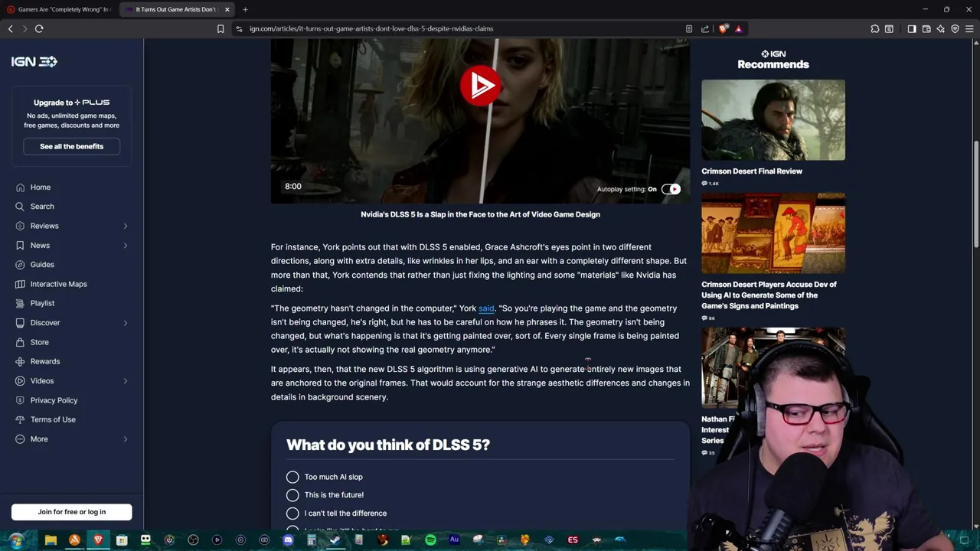Screen dimensions: 980x551
Task: Open Home in IGN sidebar
Action: pyautogui.click(x=41, y=187)
